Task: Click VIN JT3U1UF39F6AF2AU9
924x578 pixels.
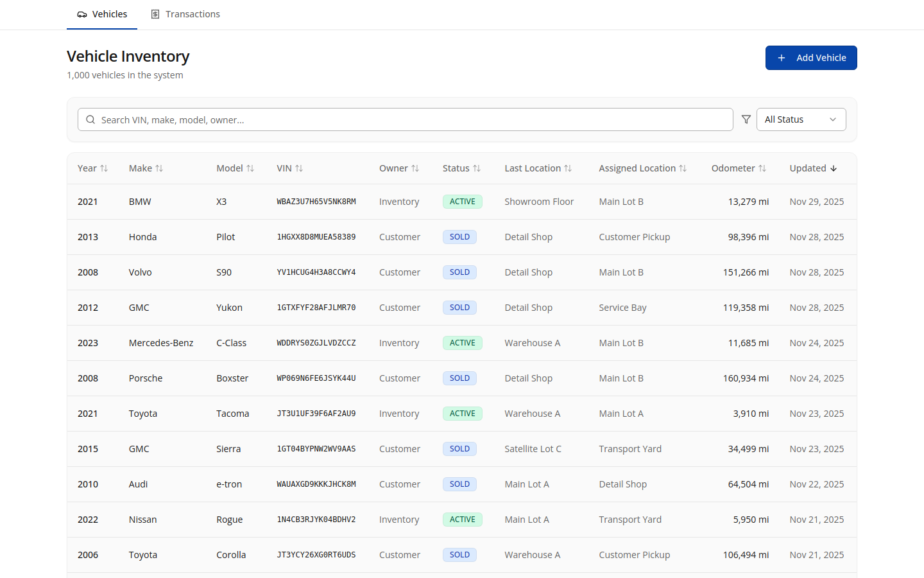Action: coord(316,414)
